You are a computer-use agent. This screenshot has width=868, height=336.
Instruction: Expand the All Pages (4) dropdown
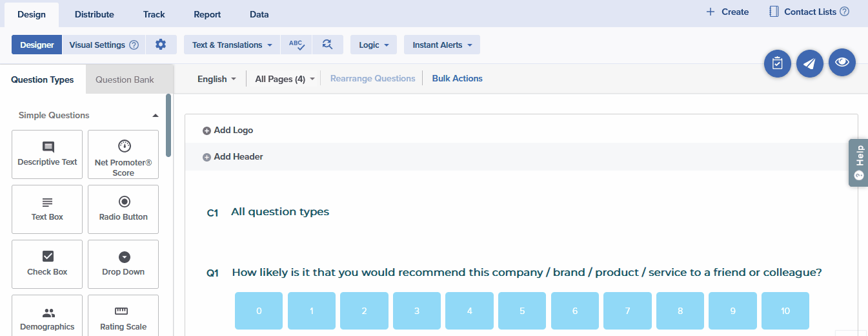pos(285,79)
